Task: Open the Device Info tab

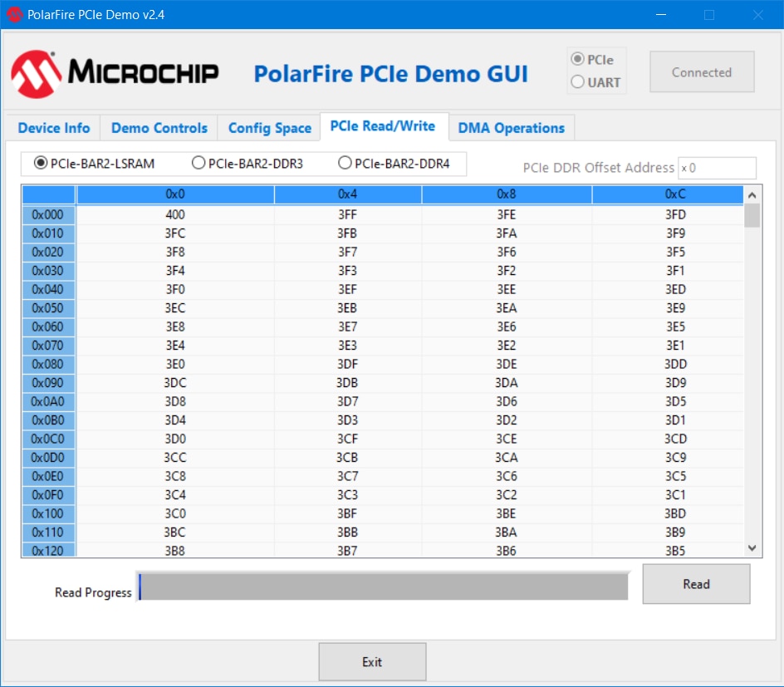Action: [53, 128]
